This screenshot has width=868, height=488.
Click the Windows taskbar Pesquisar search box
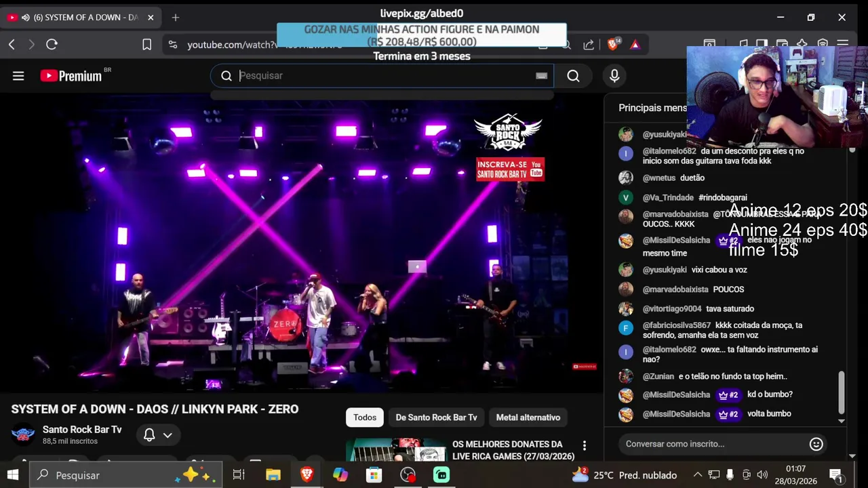pyautogui.click(x=126, y=475)
